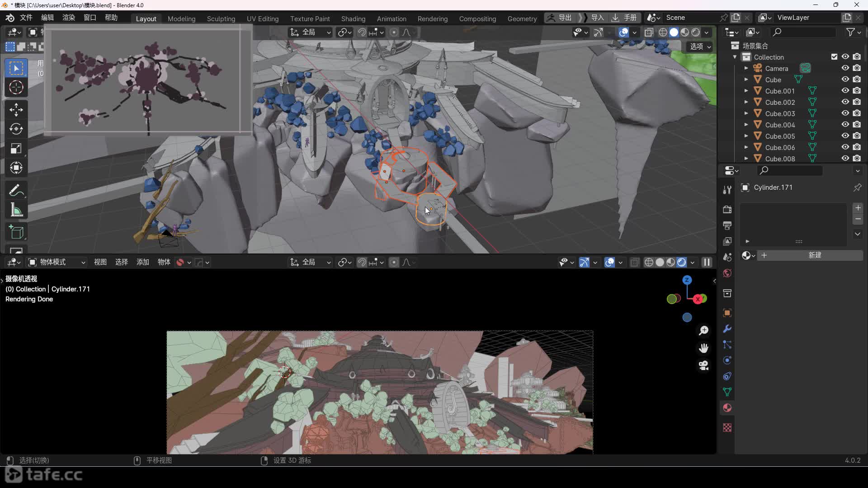The width and height of the screenshot is (868, 488).
Task: Switch to the Sculpting workspace tab
Action: [x=221, y=19]
